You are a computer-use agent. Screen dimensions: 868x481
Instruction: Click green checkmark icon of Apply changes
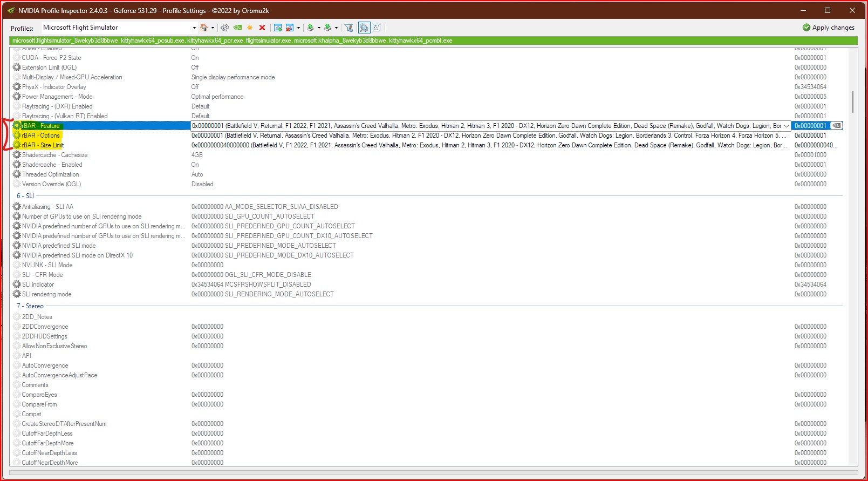click(807, 28)
